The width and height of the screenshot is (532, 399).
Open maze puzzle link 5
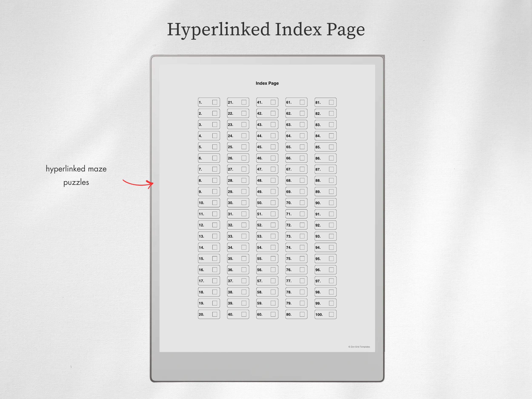[209, 147]
